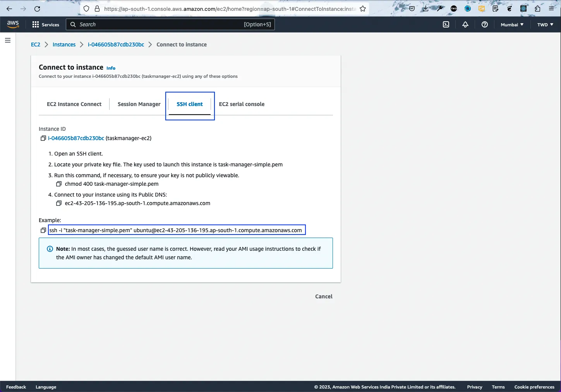Open the AWS CloudShell terminal icon

click(x=446, y=24)
